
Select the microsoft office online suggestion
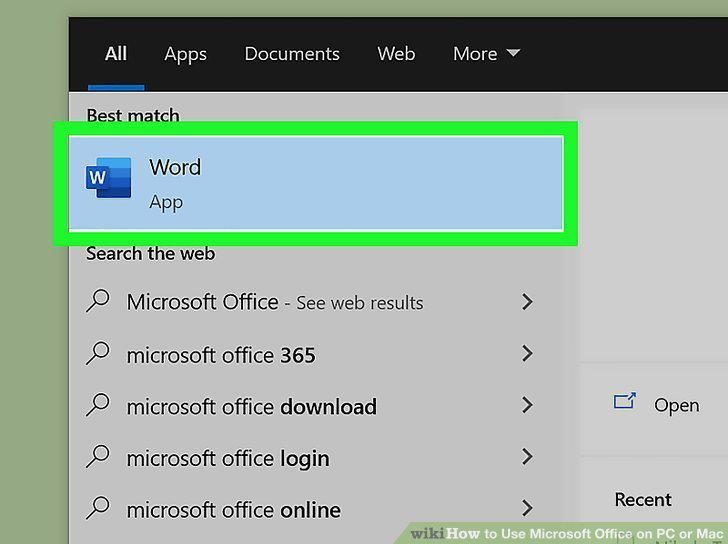(x=316, y=509)
